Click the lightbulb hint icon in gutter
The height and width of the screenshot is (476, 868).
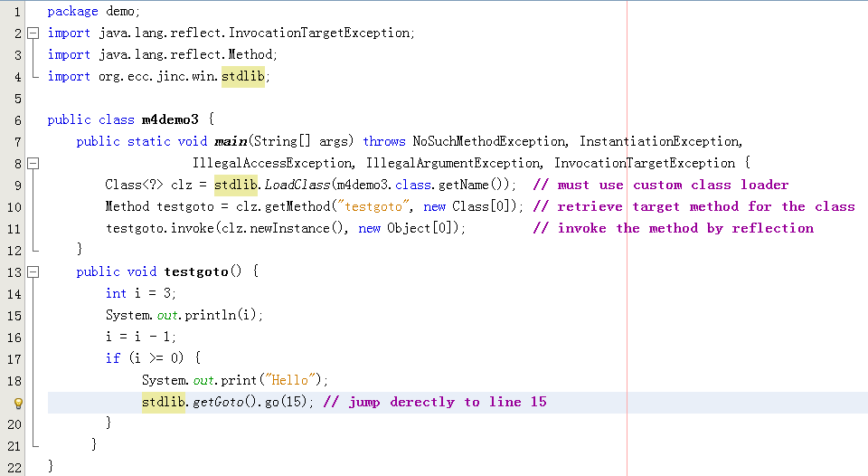(17, 403)
